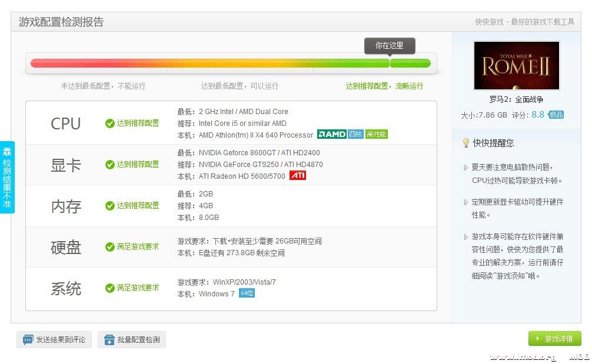Click the AMD brand badge
The width and height of the screenshot is (592, 364).
[331, 135]
